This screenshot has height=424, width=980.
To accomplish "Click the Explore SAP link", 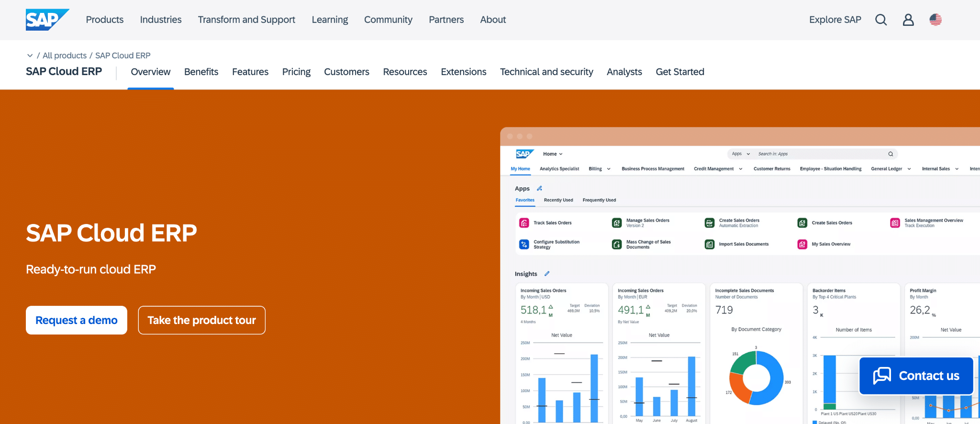I will pyautogui.click(x=835, y=20).
